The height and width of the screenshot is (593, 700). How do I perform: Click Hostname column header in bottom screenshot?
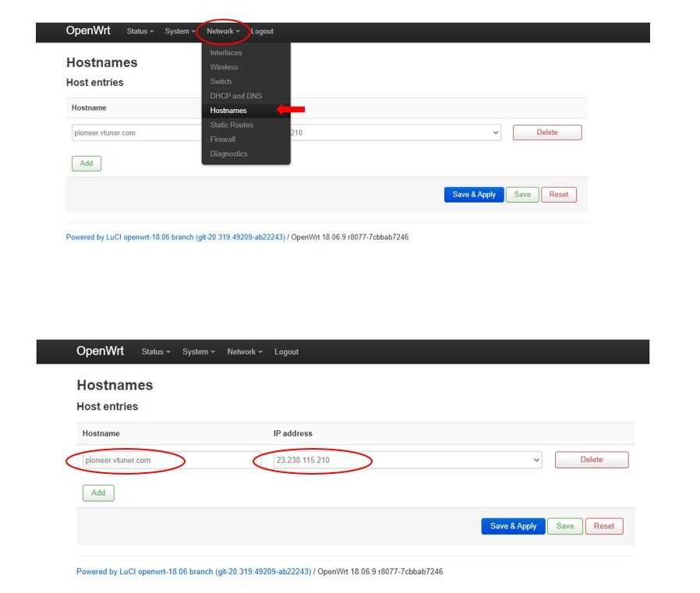(101, 433)
